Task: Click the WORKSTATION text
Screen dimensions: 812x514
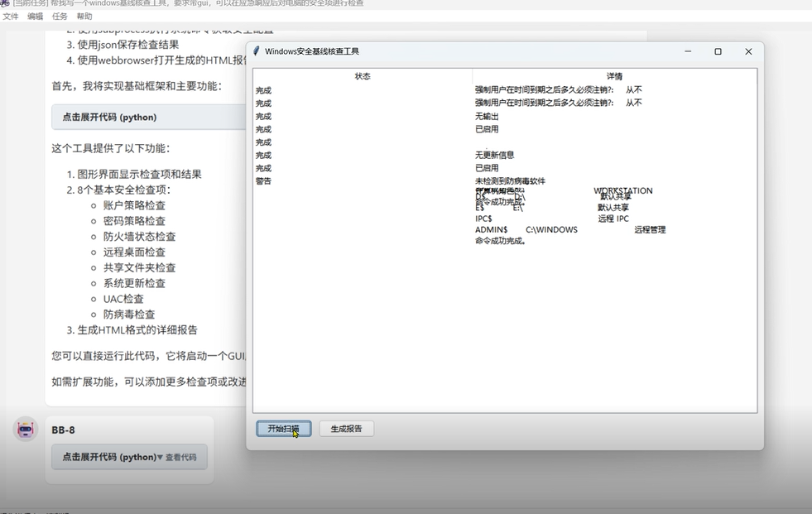Action: pos(623,190)
